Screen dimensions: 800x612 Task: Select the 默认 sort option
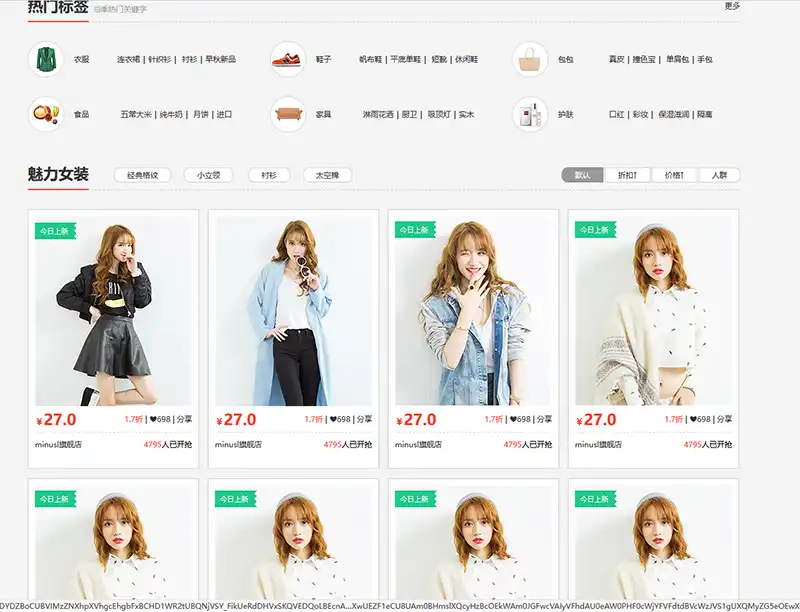click(582, 175)
